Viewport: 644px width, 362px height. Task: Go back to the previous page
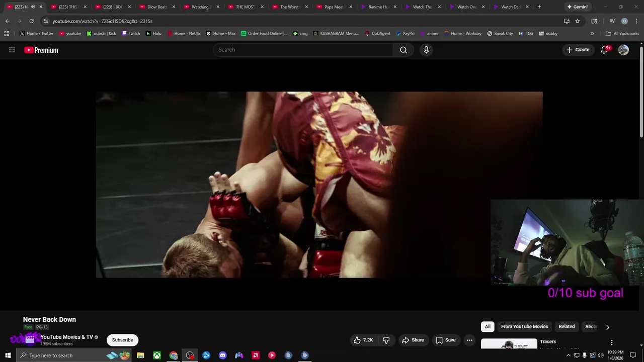coord(7,21)
